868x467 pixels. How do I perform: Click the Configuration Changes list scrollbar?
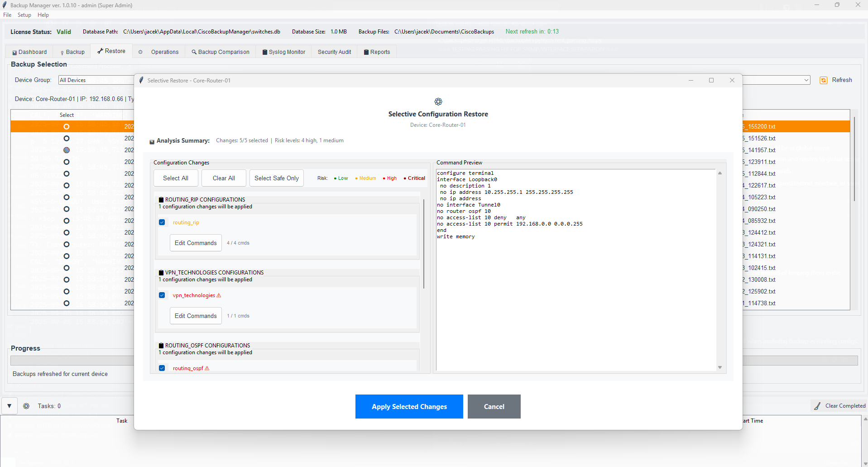[424, 244]
